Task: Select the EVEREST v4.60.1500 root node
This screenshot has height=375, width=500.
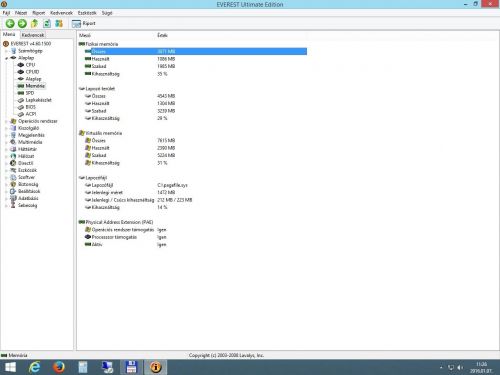Action: click(x=31, y=44)
